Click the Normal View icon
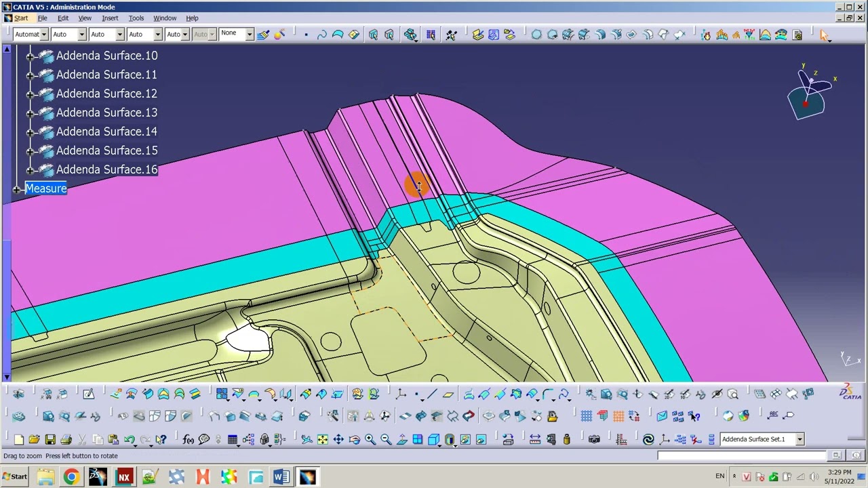This screenshot has width=868, height=488. click(x=402, y=439)
